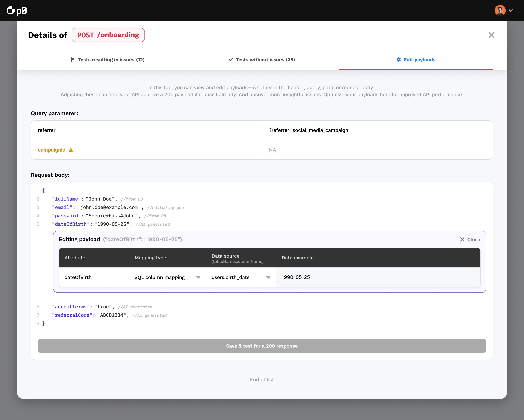Open the users.birth_date data source dropdown

tap(241, 277)
